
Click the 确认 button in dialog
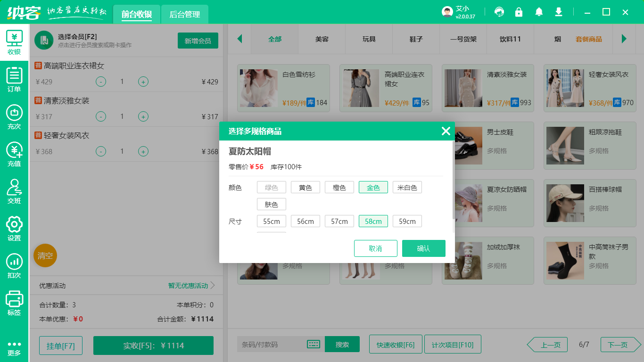tap(424, 248)
